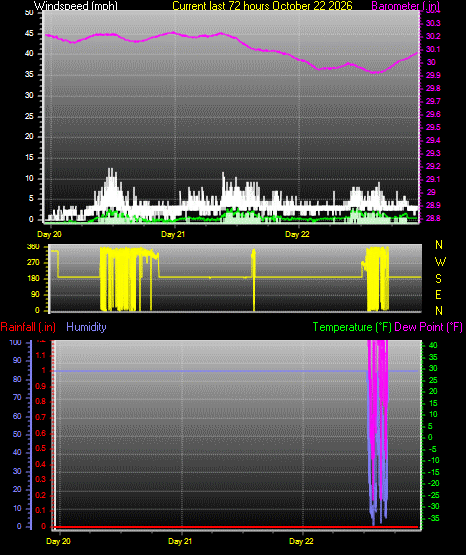The width and height of the screenshot is (466, 555).
Task: Click "360" on the wind direction axis
Action: pyautogui.click(x=33, y=247)
